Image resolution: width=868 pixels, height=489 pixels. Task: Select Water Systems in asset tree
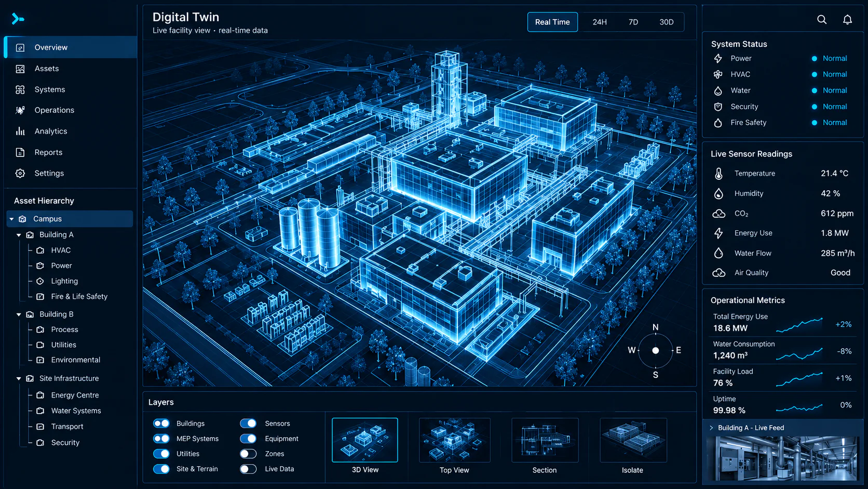(76, 411)
